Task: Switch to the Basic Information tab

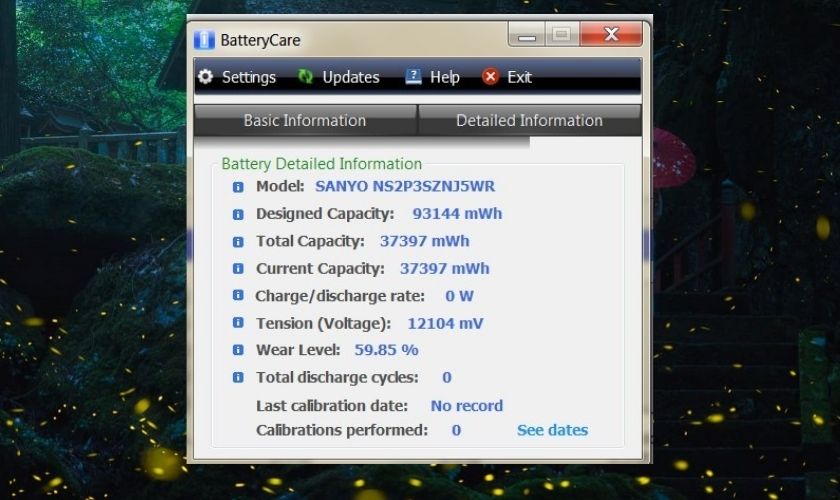Action: (x=305, y=121)
